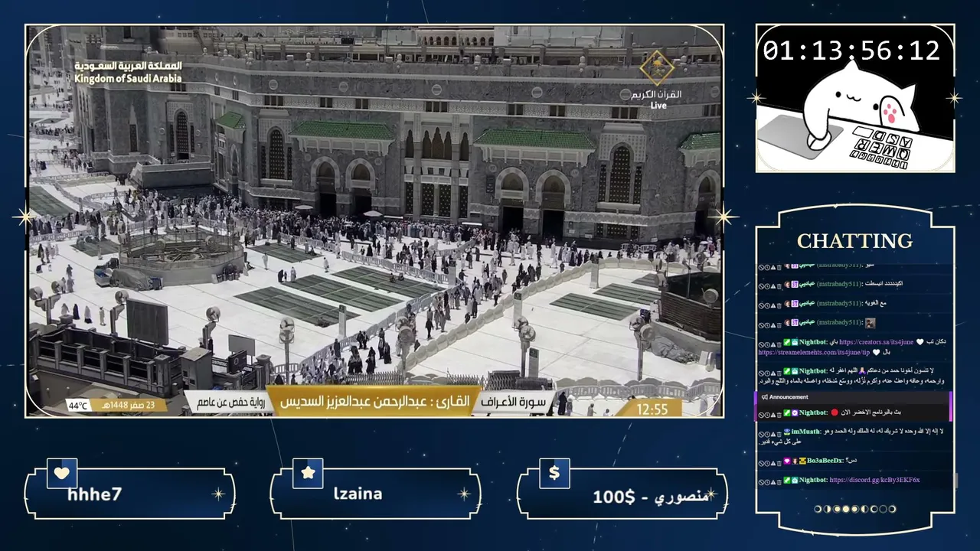The width and height of the screenshot is (980, 551).
Task: Click the Nightbot username on the discord.gg message
Action: coord(812,481)
